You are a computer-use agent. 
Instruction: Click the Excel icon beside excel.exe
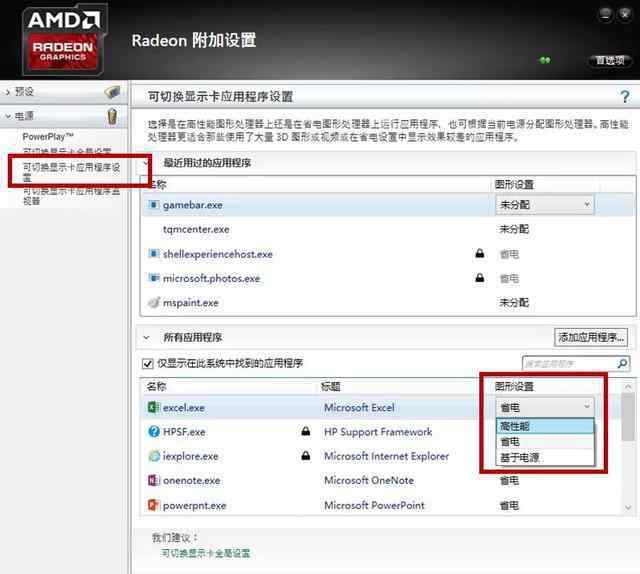point(153,407)
